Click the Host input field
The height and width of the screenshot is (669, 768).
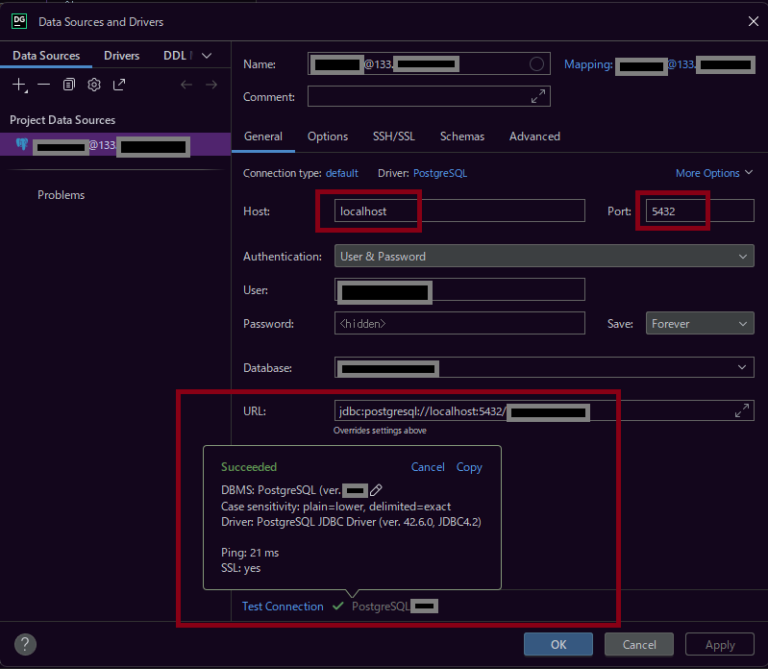click(x=459, y=211)
